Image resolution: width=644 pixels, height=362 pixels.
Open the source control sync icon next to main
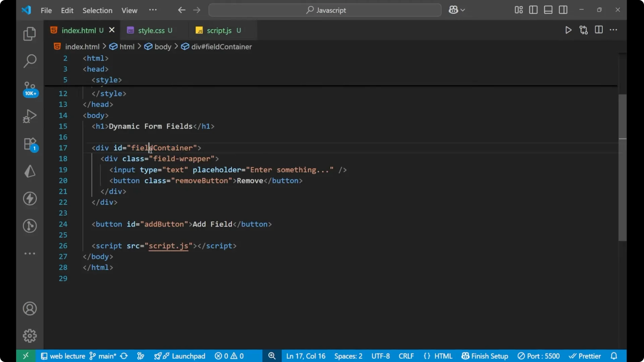(x=123, y=356)
